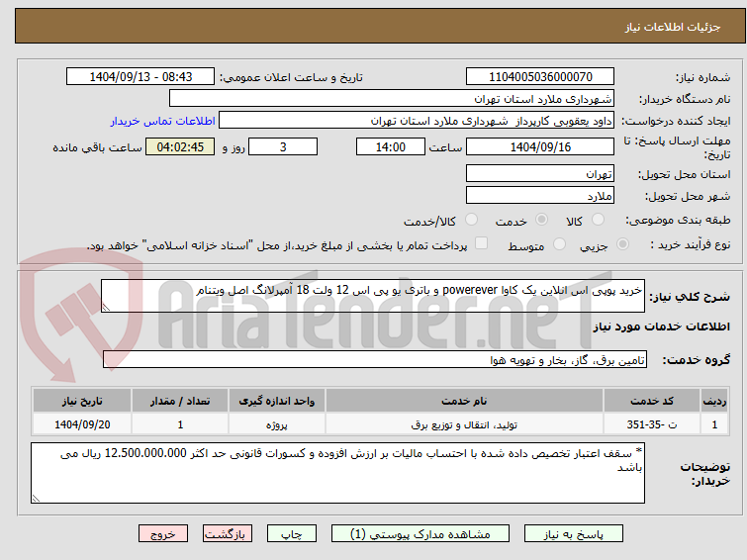Click the استان محل تحویل field
Image resolution: width=747 pixels, height=560 pixels.
pos(540,174)
